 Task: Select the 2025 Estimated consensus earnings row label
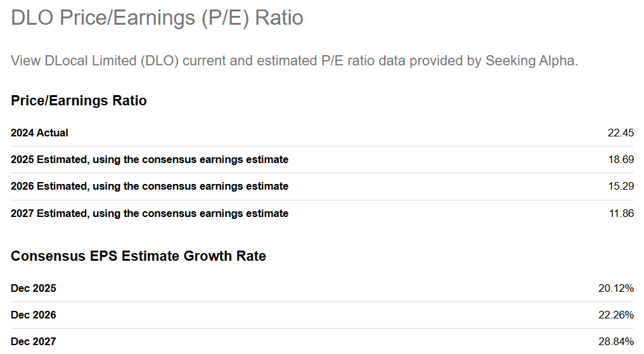[150, 160]
